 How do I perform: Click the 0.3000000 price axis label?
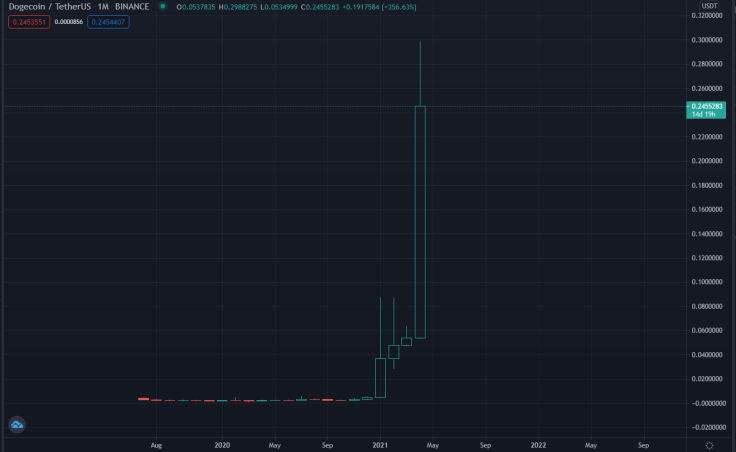tap(707, 40)
